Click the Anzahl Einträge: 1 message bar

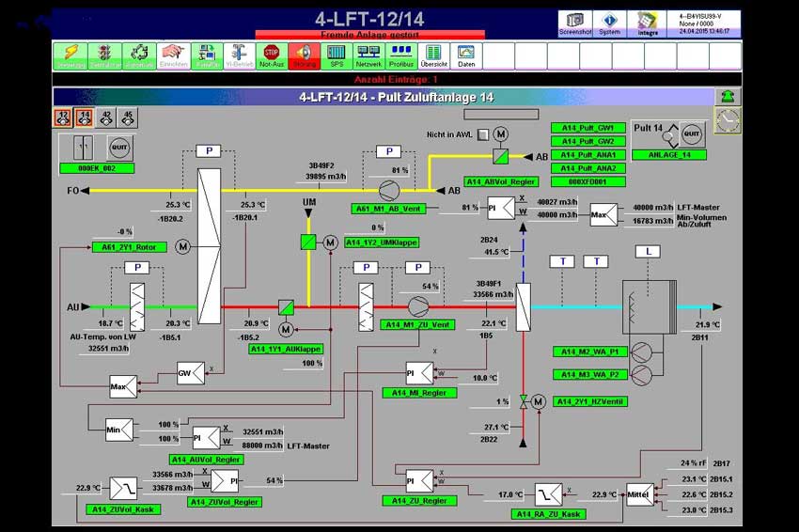tap(397, 80)
